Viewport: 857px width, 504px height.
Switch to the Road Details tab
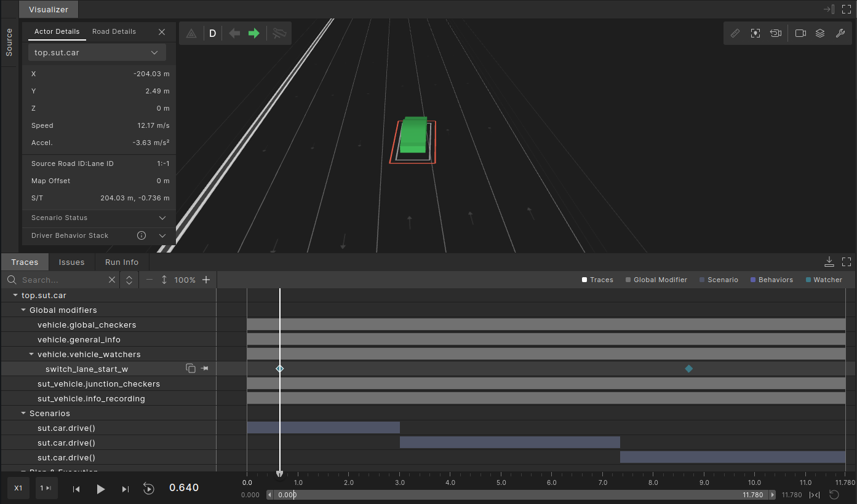[x=114, y=31]
